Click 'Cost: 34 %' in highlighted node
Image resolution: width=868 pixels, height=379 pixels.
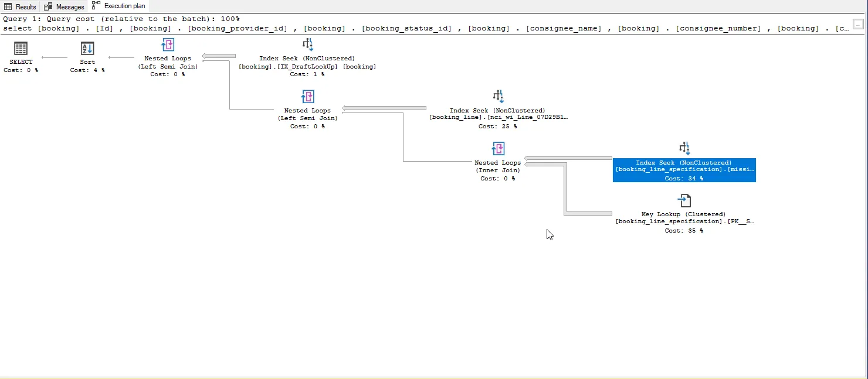pyautogui.click(x=684, y=179)
